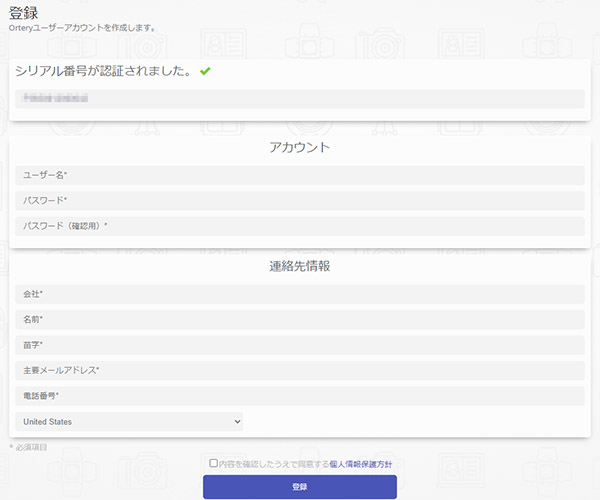600x500 pixels.
Task: Click the 会社 input field
Action: coord(299,294)
